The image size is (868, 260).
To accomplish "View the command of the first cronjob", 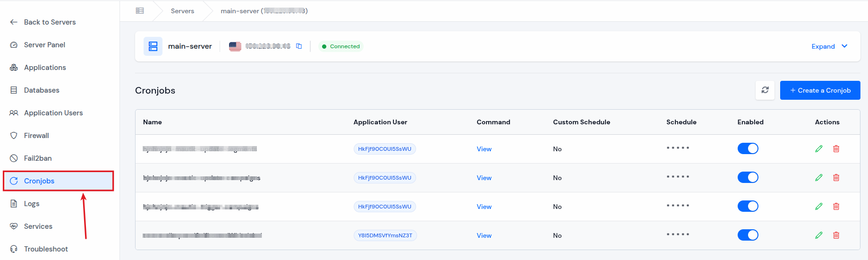I will tap(484, 149).
